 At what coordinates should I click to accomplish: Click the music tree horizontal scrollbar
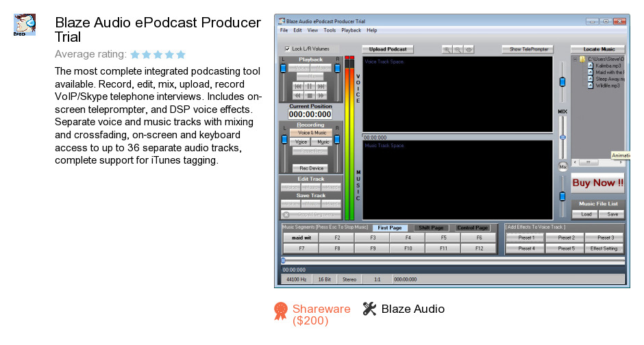click(599, 162)
